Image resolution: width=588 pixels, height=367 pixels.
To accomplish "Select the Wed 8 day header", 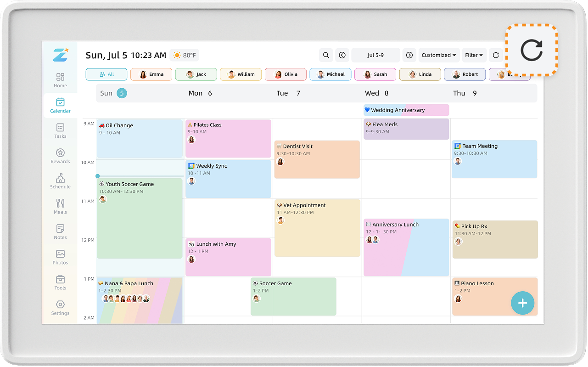I will 377,93.
